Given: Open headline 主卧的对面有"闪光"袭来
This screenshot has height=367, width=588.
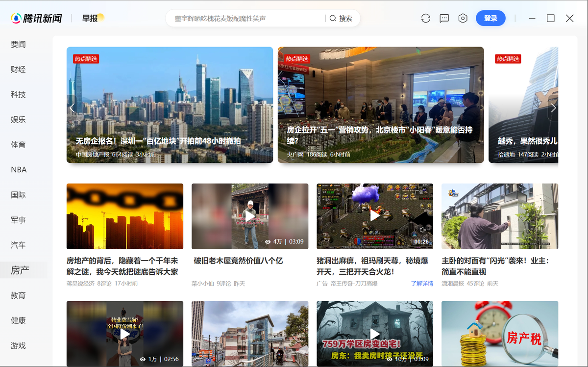Looking at the screenshot, I should 495,266.
